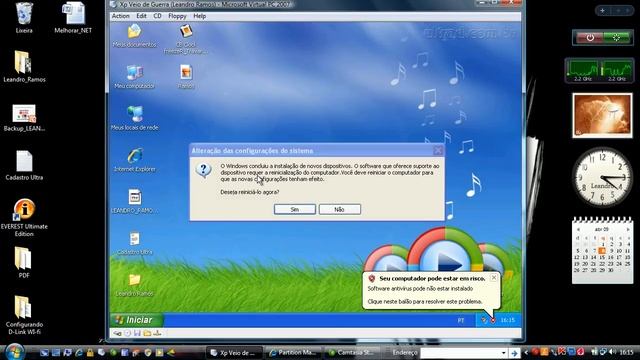Image resolution: width=640 pixels, height=360 pixels.
Task: Click the shared folder status icon in Virtual PC
Action: click(x=147, y=333)
